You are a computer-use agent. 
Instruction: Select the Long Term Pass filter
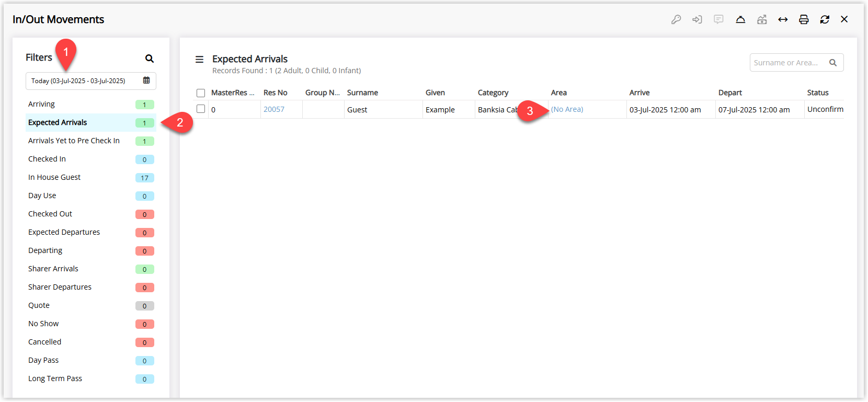[91, 379]
